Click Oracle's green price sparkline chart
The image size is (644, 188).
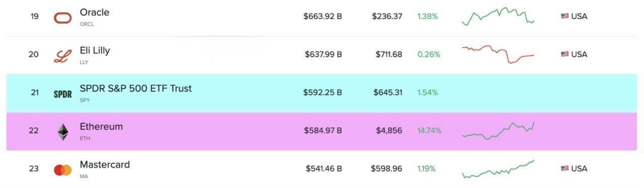(x=498, y=16)
